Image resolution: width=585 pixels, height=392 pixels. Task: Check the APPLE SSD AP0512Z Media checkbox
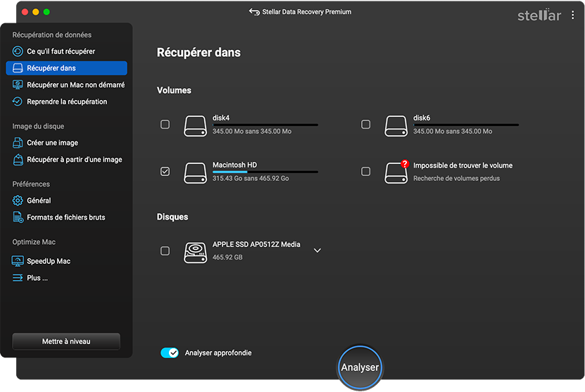165,251
